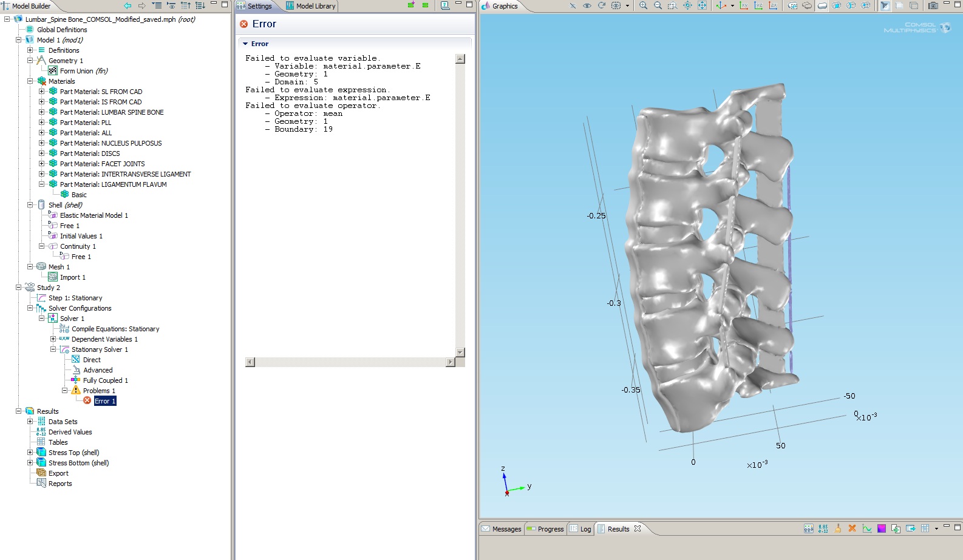The width and height of the screenshot is (963, 560).
Task: Click the error panel scroll-down arrow
Action: 460,353
